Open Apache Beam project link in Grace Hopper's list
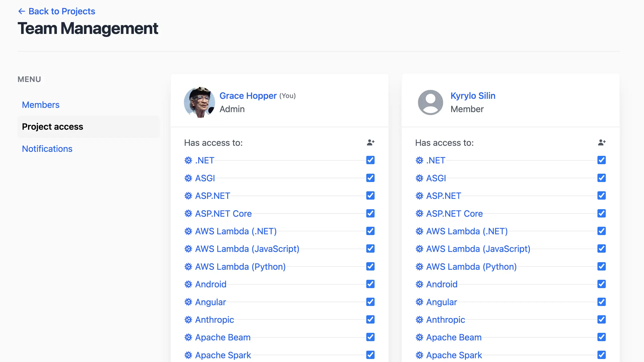The image size is (644, 362). pos(223,337)
